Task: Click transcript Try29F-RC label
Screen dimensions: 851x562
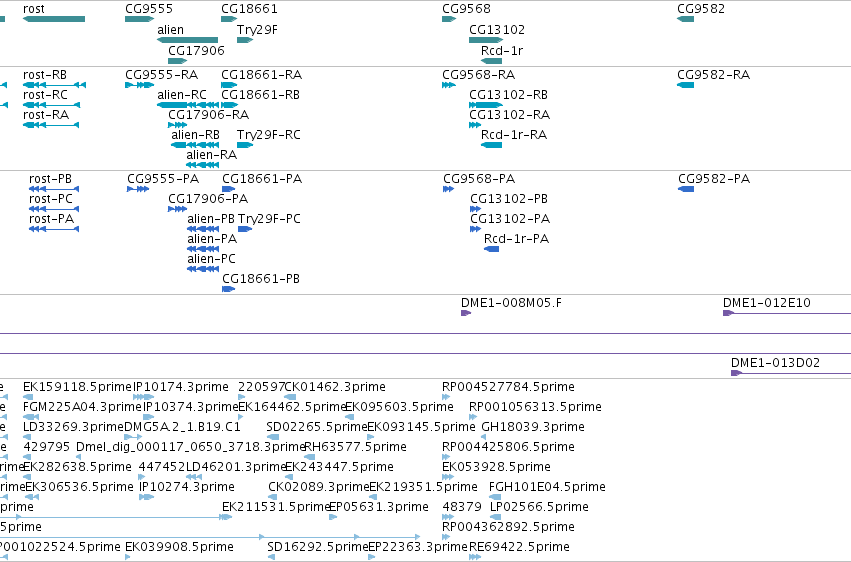Action: [x=269, y=135]
